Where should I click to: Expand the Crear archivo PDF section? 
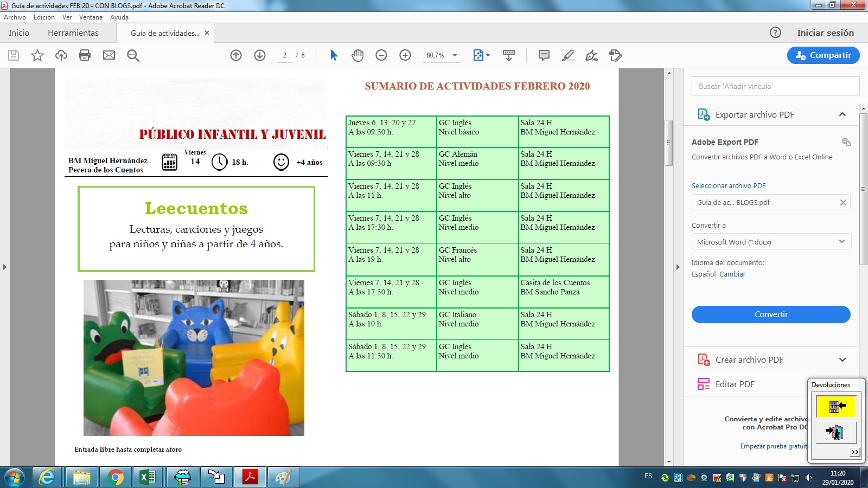842,360
